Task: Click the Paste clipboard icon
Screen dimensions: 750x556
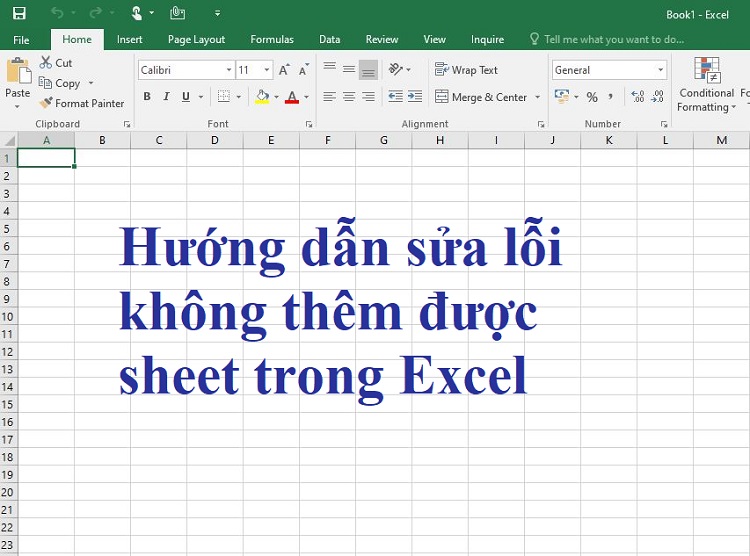Action: point(18,70)
